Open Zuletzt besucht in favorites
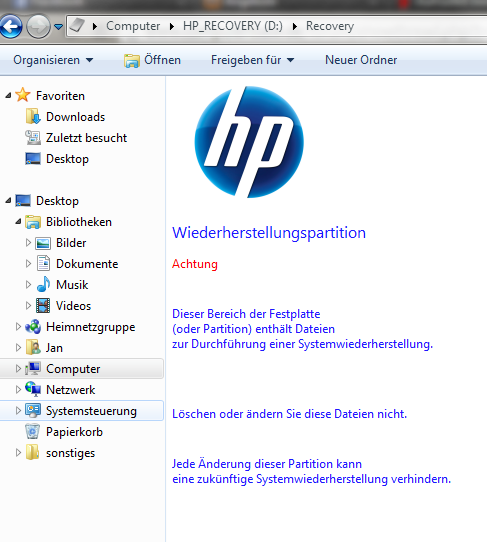 [86, 138]
